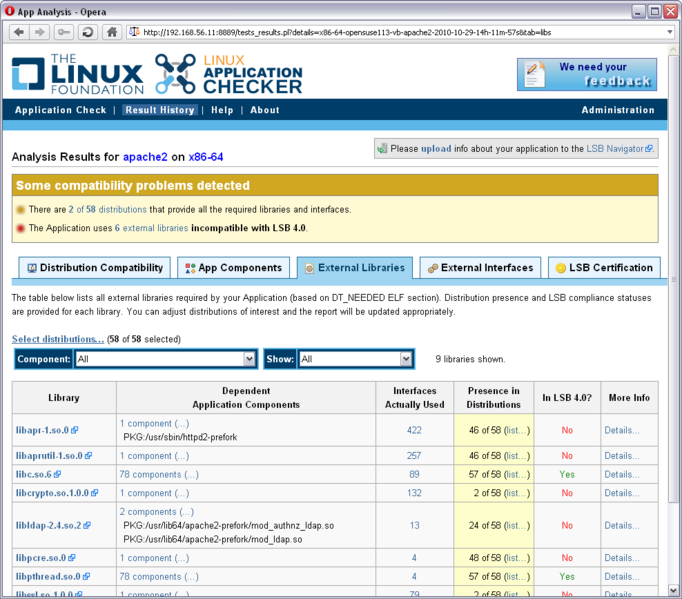Select the External Libraries tab
Screen dimensions: 682x599
coord(355,268)
